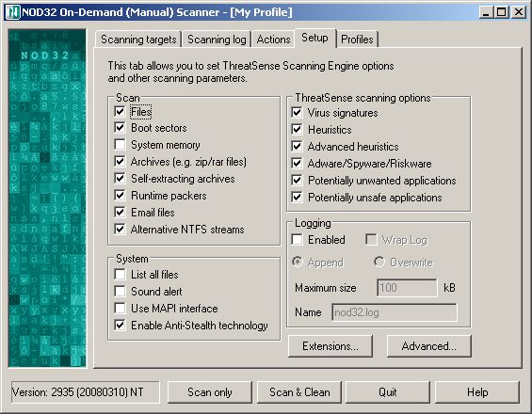Uncheck the Email files option
The height and width of the screenshot is (414, 532).
[x=120, y=213]
